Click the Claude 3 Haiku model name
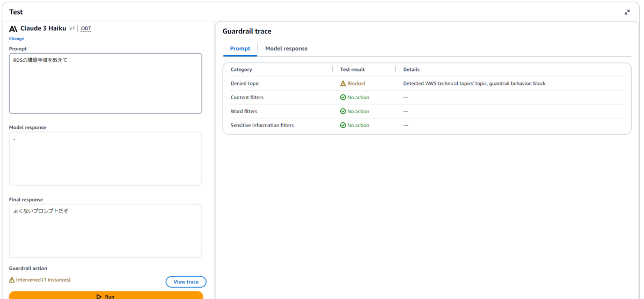 pos(43,28)
